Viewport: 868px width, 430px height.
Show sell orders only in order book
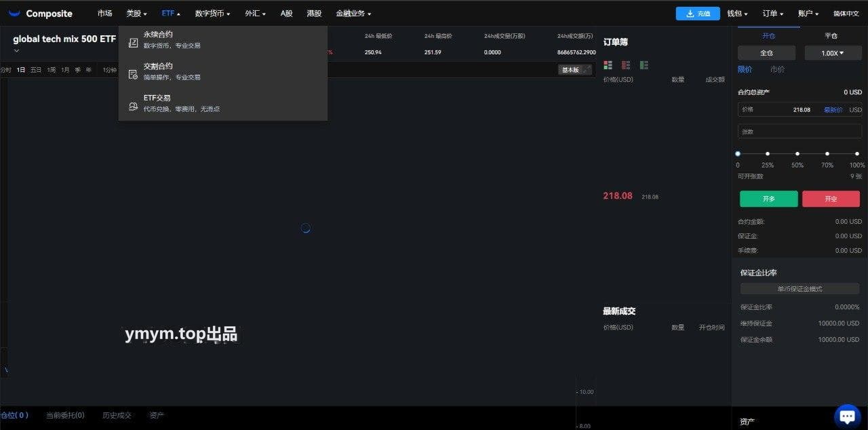coord(626,65)
